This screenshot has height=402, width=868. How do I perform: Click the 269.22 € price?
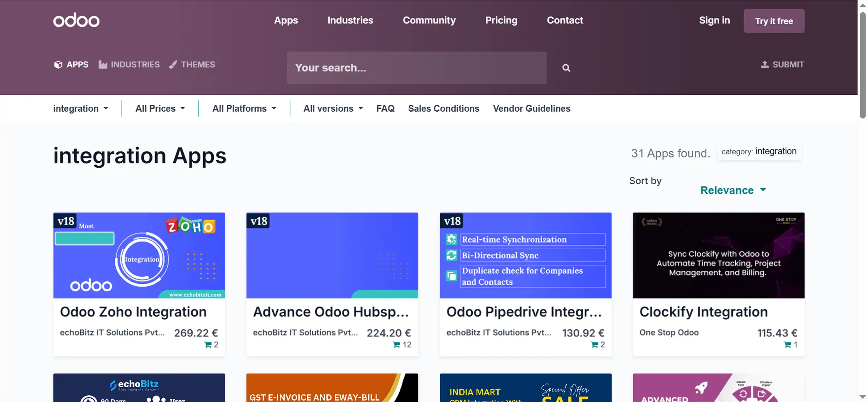(x=196, y=333)
